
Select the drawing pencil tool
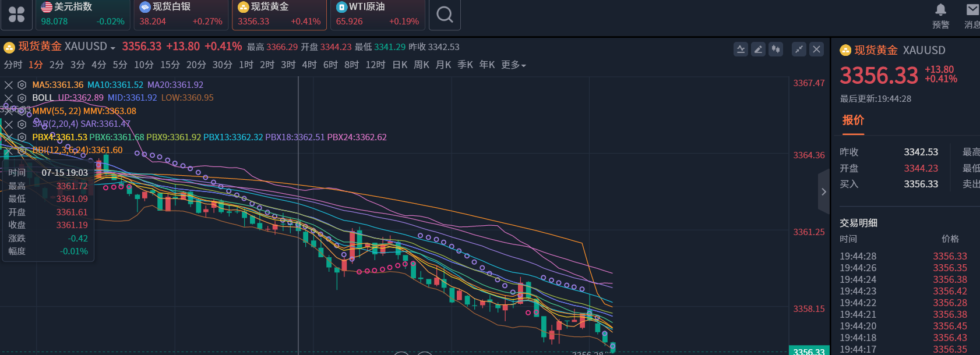[x=758, y=49]
